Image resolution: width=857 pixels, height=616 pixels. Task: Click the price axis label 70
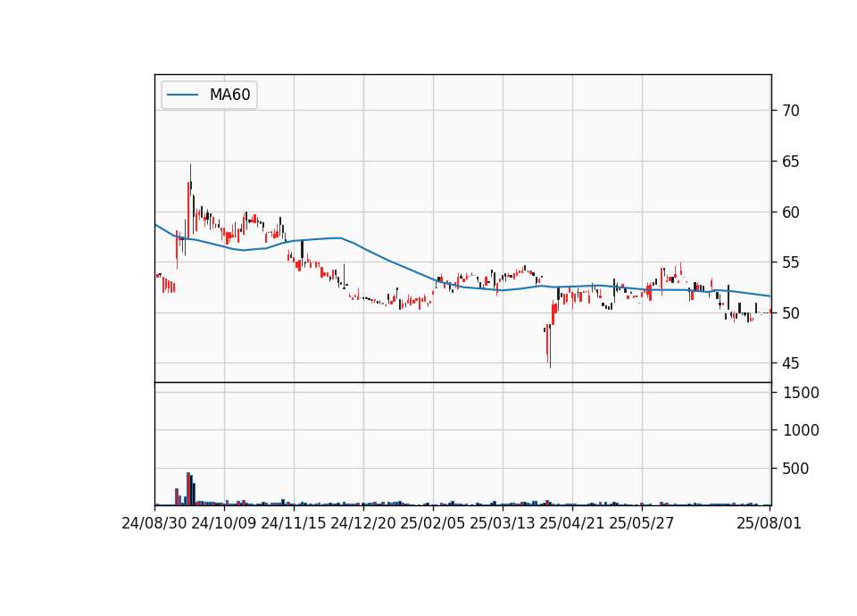tap(791, 111)
